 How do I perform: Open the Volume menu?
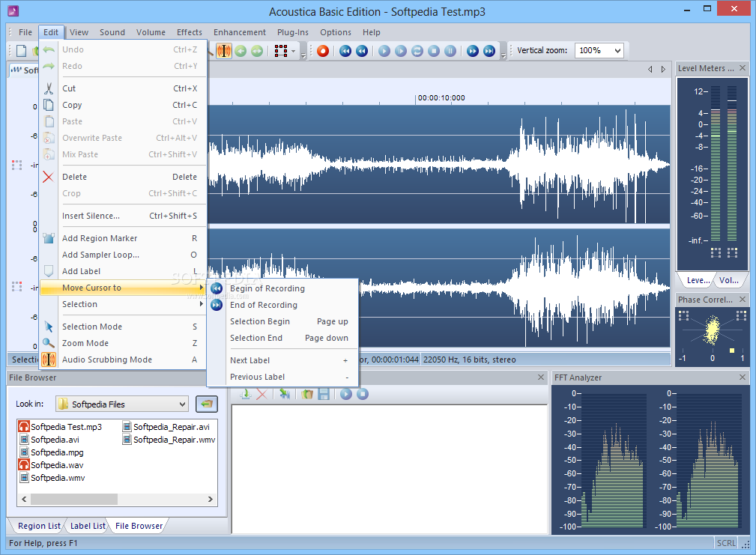coord(151,32)
